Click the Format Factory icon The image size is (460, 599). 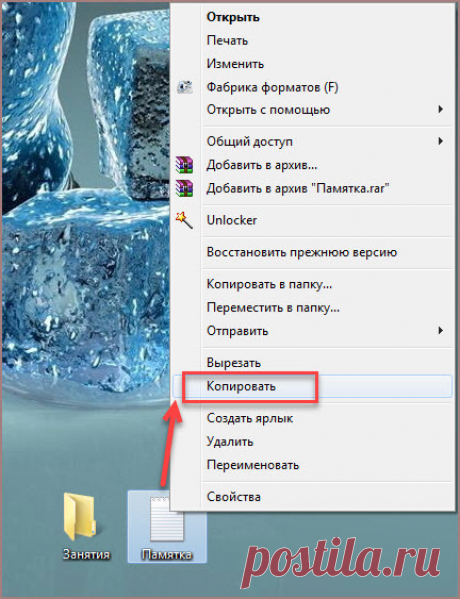pyautogui.click(x=185, y=87)
